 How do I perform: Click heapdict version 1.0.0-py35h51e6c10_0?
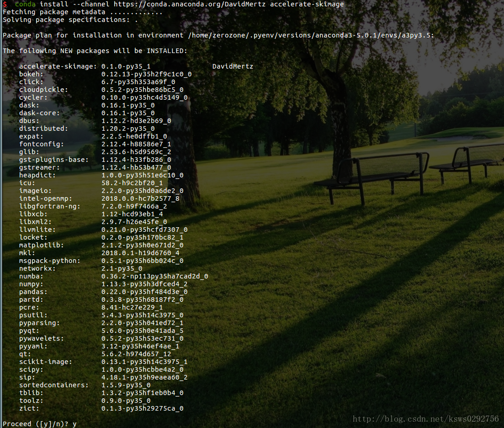click(x=143, y=175)
